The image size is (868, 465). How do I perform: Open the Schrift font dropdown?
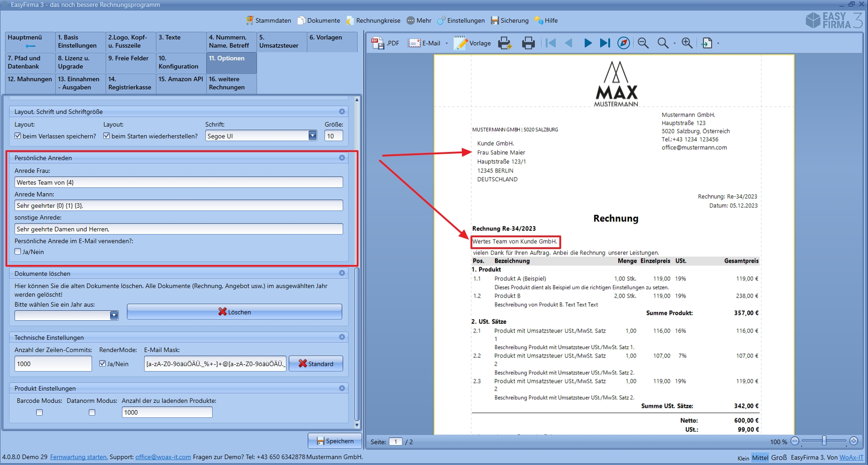coord(312,136)
